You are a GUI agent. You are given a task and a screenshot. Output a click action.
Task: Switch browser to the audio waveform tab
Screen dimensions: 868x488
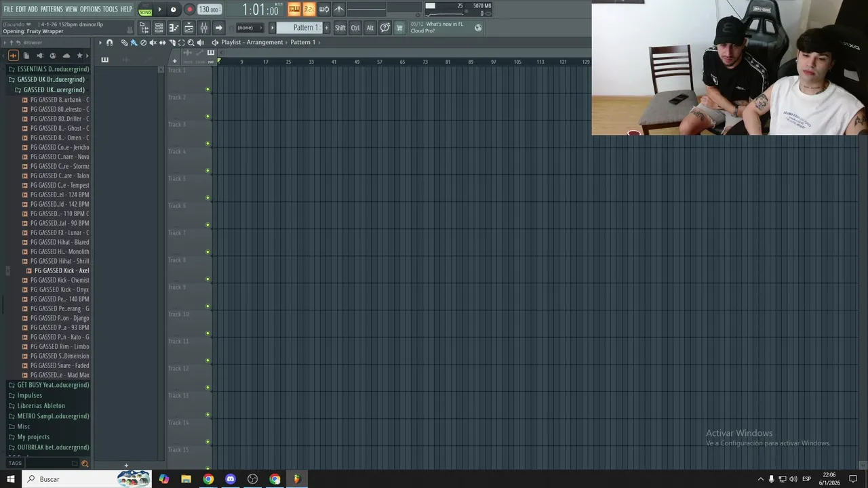[x=13, y=56]
